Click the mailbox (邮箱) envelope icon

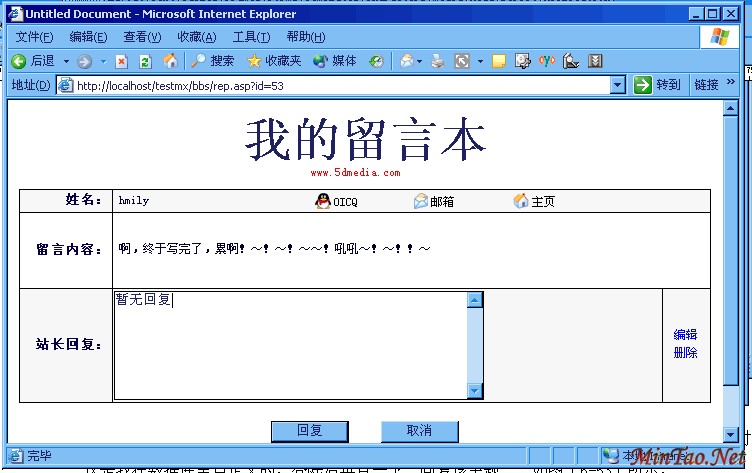coord(421,201)
